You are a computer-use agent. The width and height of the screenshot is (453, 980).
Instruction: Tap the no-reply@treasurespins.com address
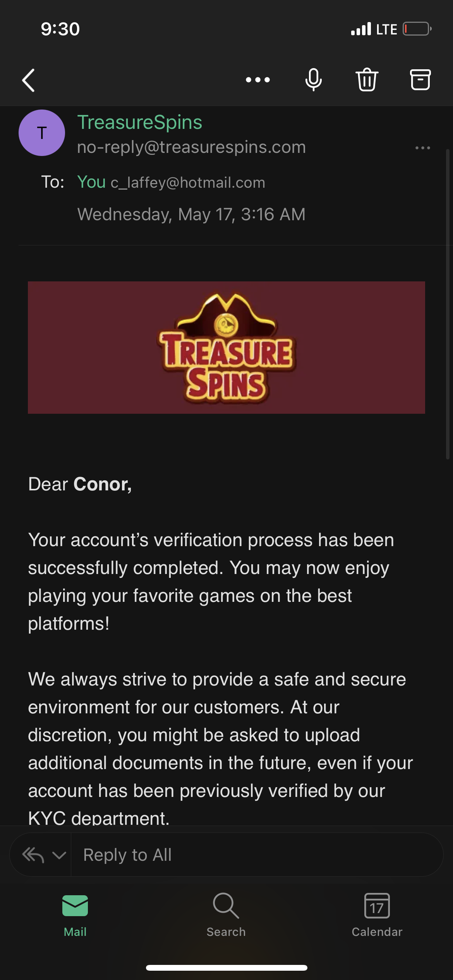tap(191, 147)
